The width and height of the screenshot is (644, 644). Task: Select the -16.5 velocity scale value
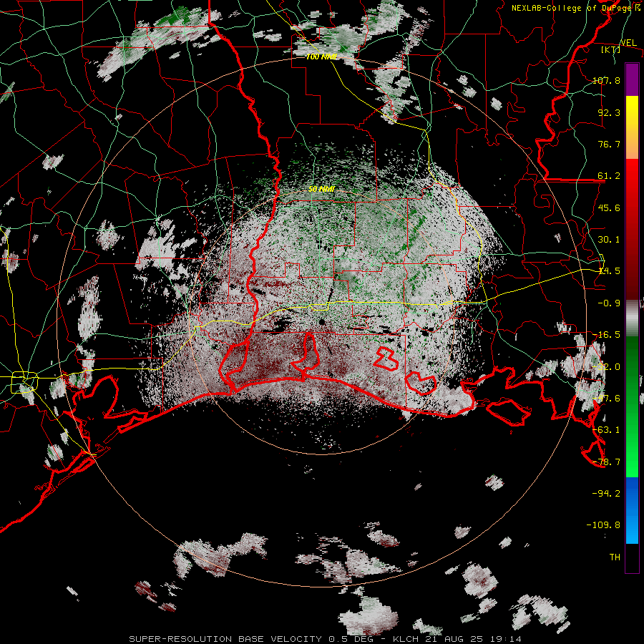(606, 335)
